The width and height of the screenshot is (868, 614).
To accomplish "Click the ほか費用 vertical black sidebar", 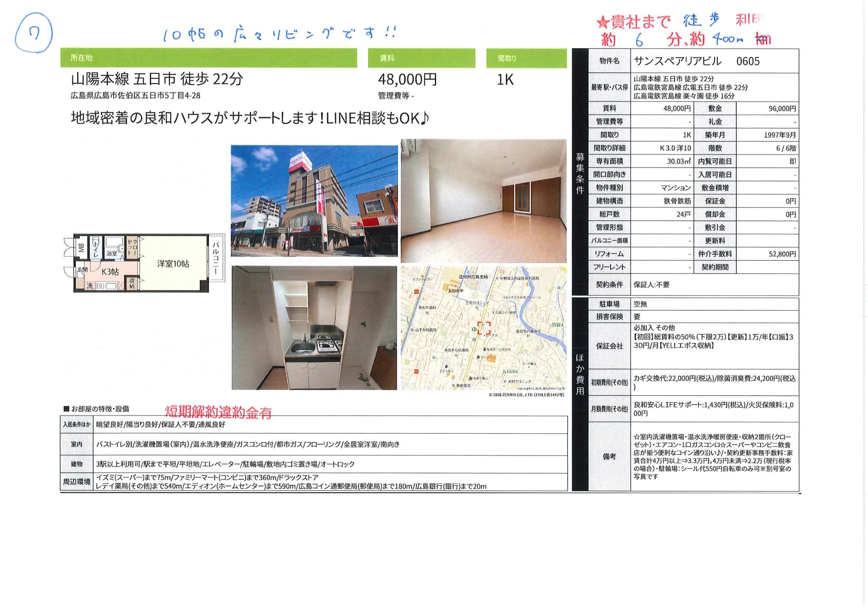I will click(x=580, y=374).
